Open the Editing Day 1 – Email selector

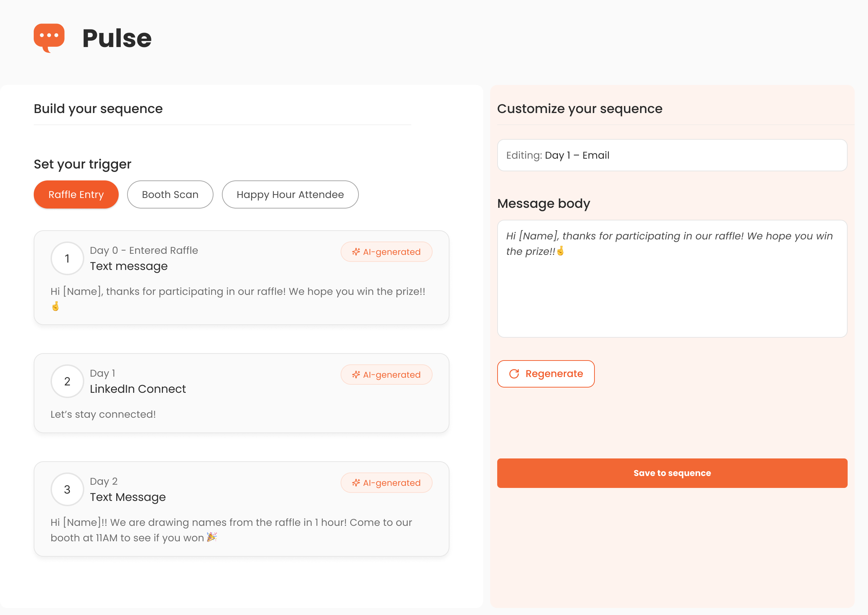(672, 155)
